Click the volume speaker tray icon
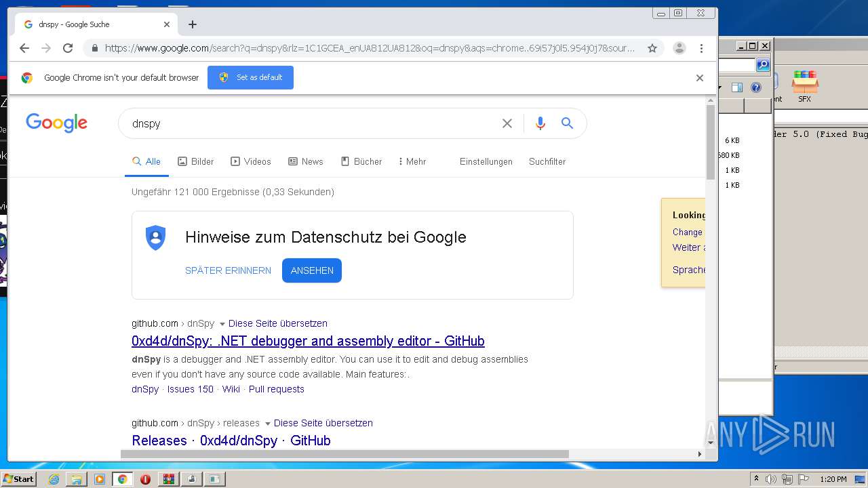 coord(771,479)
